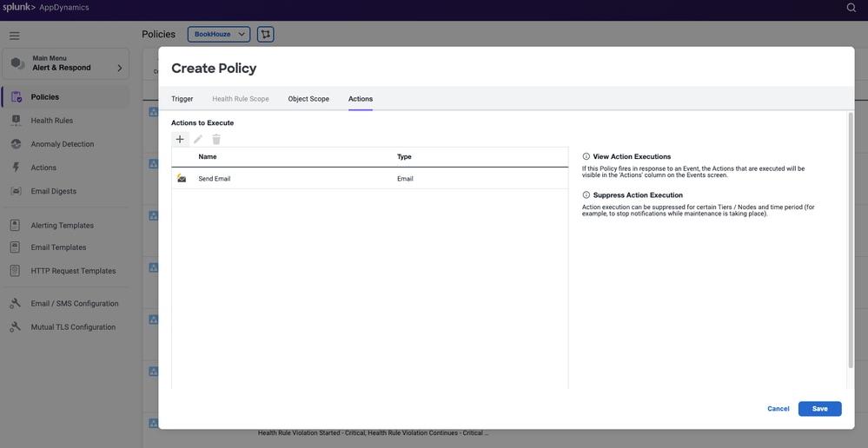Click the Policies clipboard icon in sidebar
Viewport: 868px width, 448px height.
pyautogui.click(x=16, y=96)
